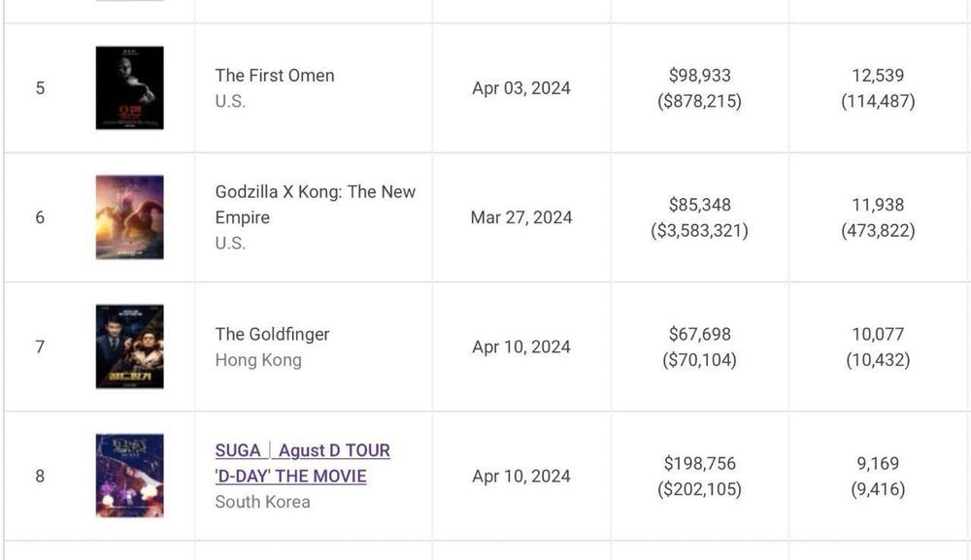Open the SUGA Agust D TOUR 'D-DAY' link
This screenshot has width=971, height=560.
click(x=302, y=463)
